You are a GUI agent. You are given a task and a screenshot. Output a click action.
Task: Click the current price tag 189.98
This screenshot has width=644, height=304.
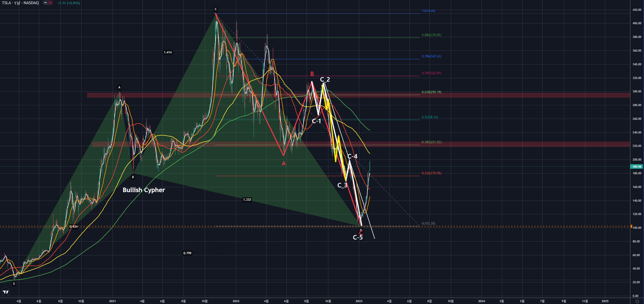pyautogui.click(x=637, y=167)
